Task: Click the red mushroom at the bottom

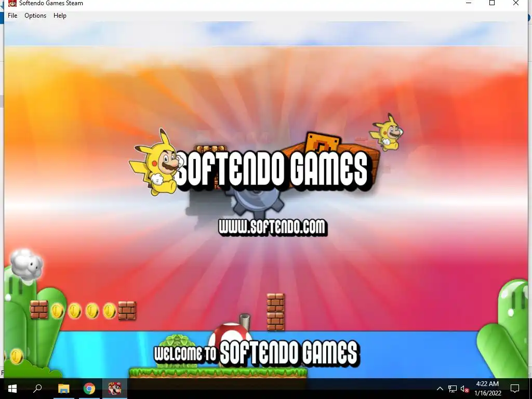Action: (x=231, y=333)
